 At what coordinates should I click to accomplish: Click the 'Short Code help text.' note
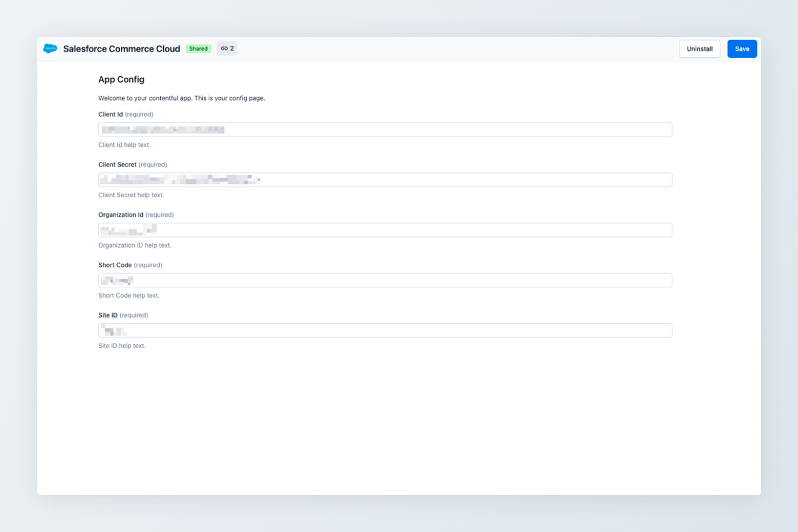click(129, 295)
